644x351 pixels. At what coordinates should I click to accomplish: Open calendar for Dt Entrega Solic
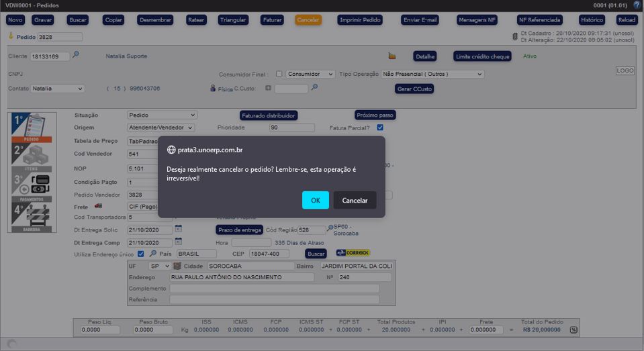[179, 229]
